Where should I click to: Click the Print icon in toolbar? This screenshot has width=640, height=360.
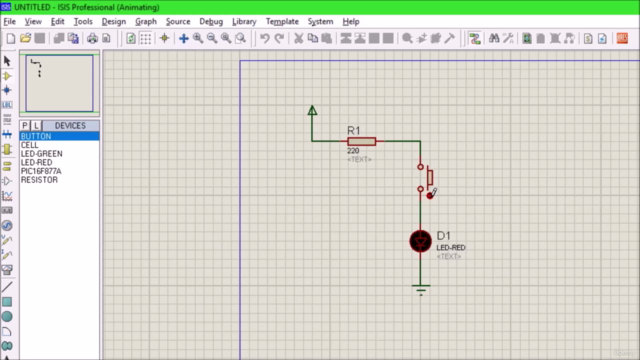click(92, 38)
